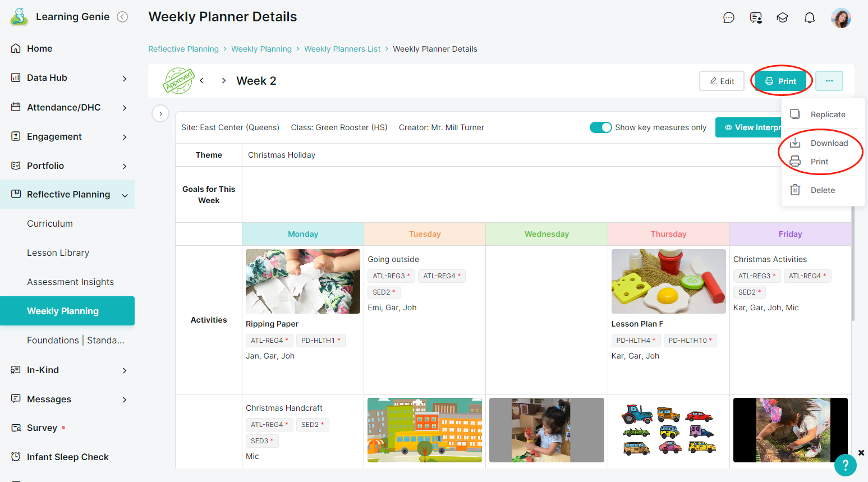Open Weekly Planners List breadcrumb link
The height and width of the screenshot is (482, 868).
(x=342, y=49)
